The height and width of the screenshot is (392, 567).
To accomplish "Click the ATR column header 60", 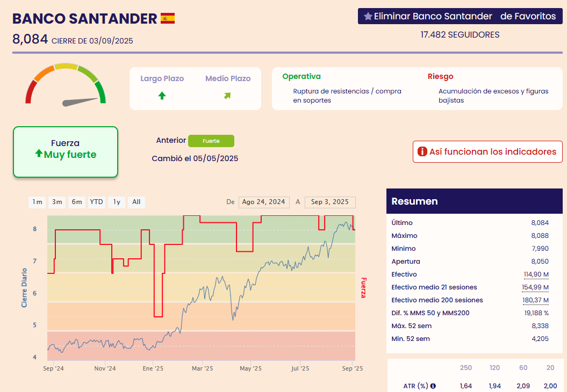I will pyautogui.click(x=523, y=368).
